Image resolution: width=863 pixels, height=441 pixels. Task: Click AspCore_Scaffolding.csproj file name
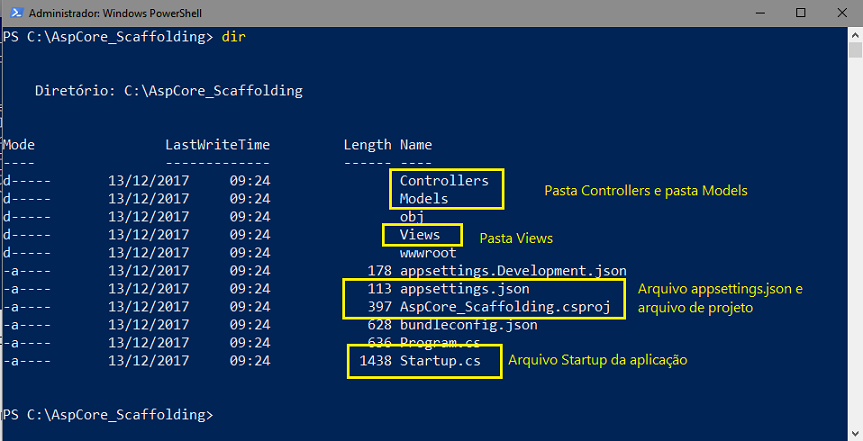click(x=505, y=307)
